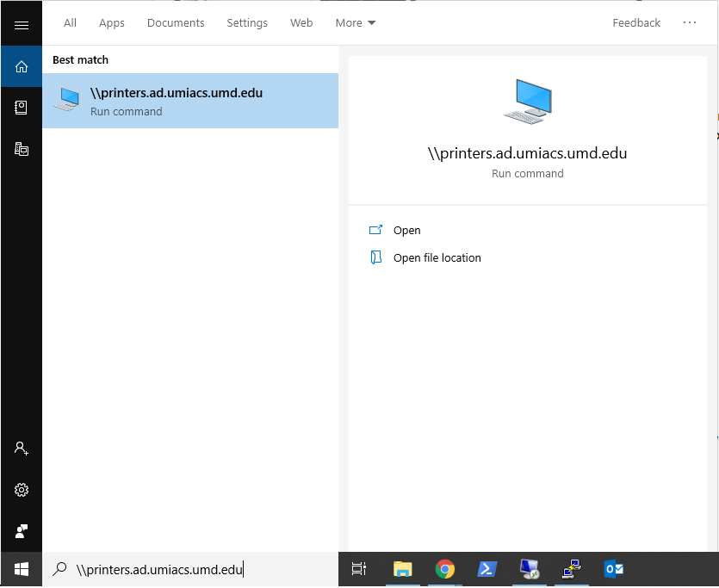Open the account icon in the sidebar
Screen dimensions: 719x588
(22, 449)
